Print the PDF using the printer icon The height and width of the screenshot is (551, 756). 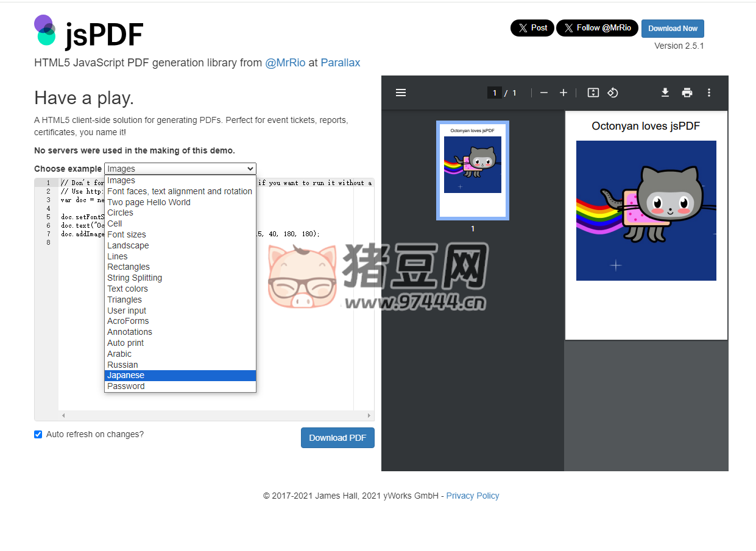(687, 93)
